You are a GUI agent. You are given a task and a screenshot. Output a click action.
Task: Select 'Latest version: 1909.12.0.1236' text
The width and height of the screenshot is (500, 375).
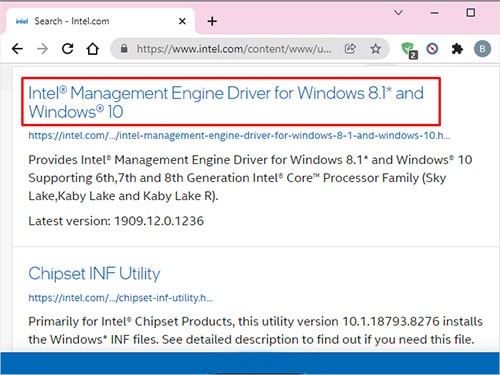[x=116, y=221]
